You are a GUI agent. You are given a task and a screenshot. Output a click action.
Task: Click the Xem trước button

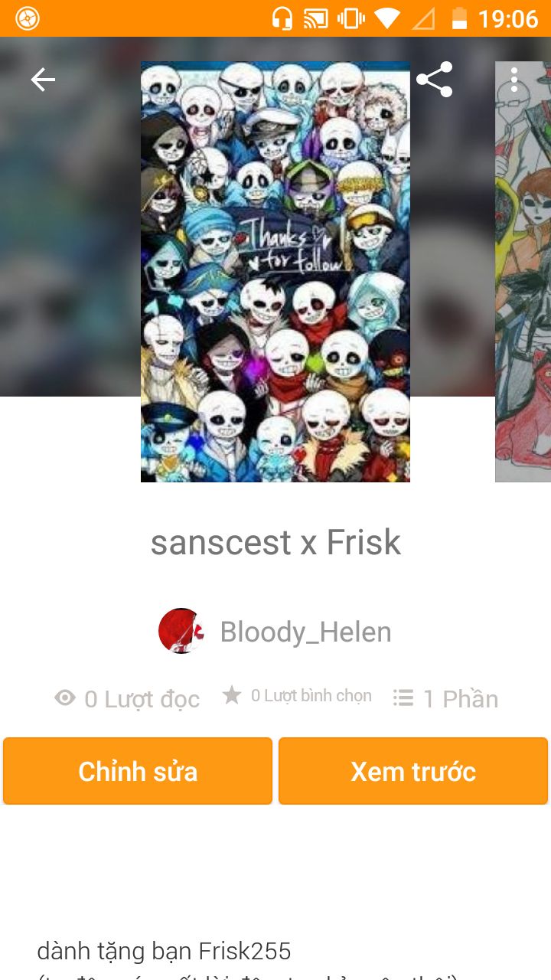(x=413, y=771)
